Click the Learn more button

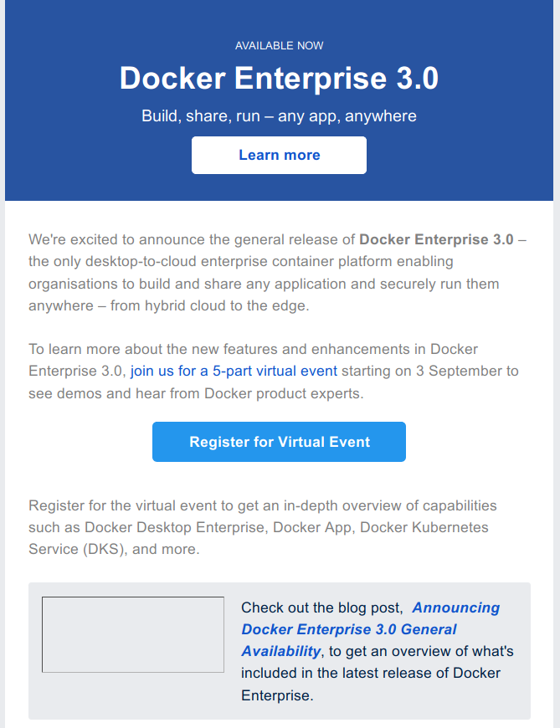(x=279, y=155)
